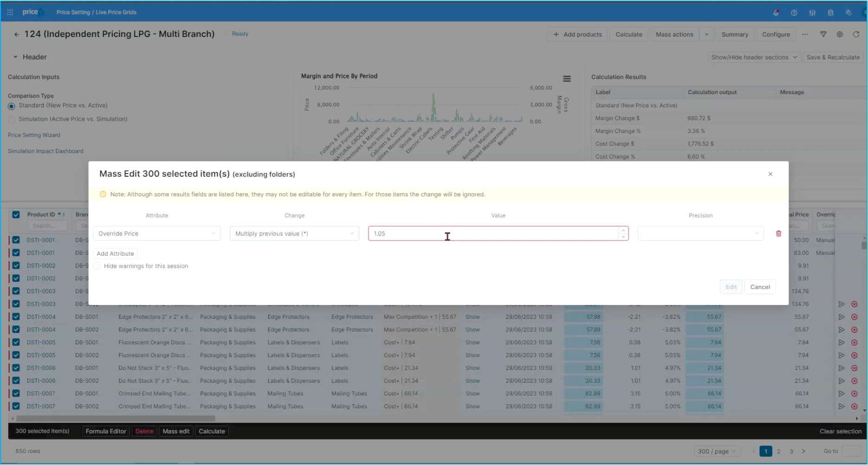Open the filter funnel icon
This screenshot has width=868, height=465.
pos(823,34)
